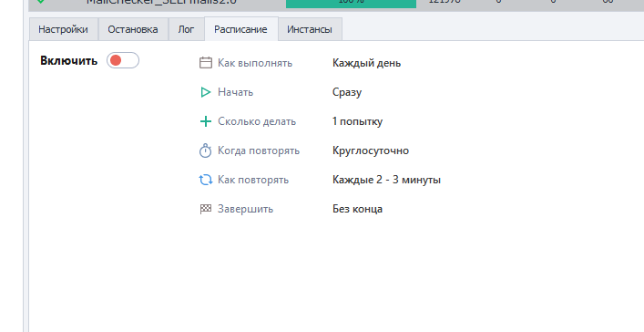Click the play triangle icon beside Начать
This screenshot has width=644, height=332.
point(205,92)
